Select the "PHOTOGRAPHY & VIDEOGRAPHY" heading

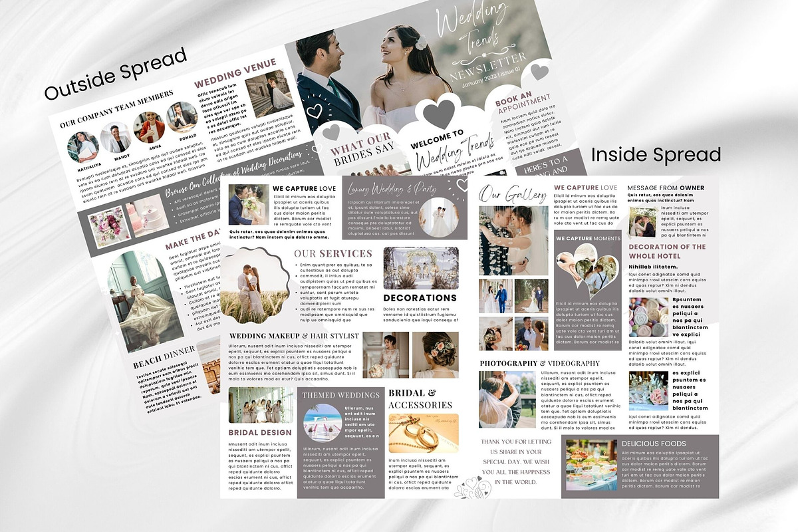(x=540, y=363)
